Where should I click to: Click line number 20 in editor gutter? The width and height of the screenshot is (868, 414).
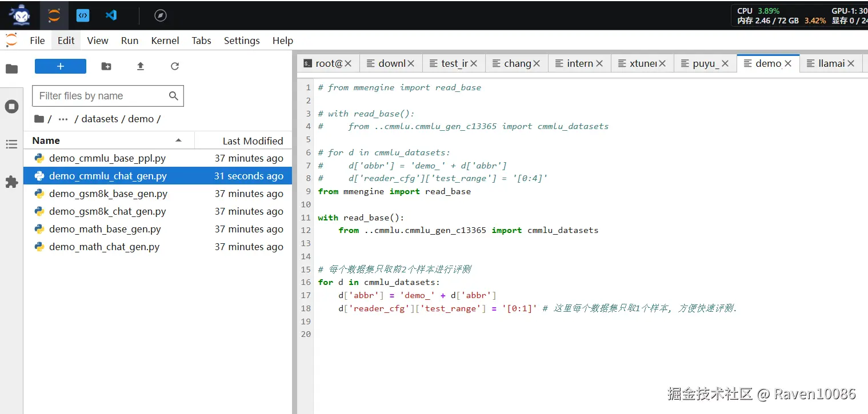(306, 334)
